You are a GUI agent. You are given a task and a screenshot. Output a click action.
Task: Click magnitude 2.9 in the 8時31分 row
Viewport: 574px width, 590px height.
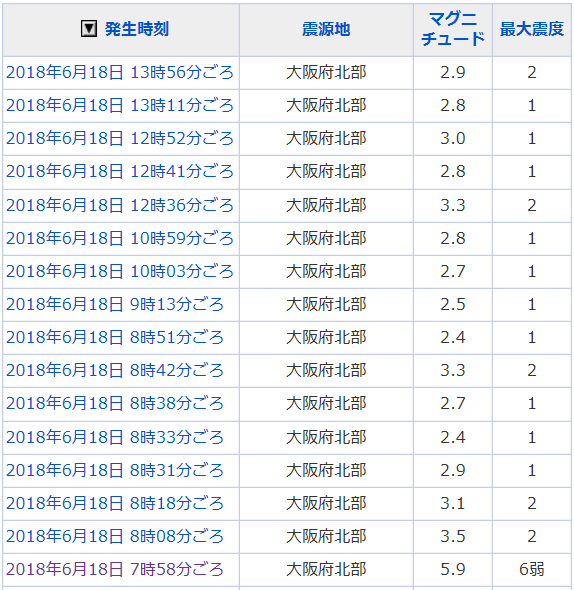coord(453,471)
